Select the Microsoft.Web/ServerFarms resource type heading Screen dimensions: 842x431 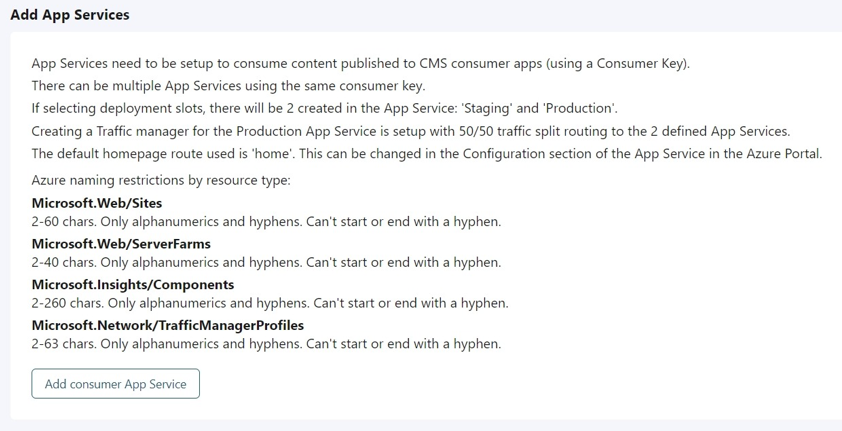coord(121,243)
